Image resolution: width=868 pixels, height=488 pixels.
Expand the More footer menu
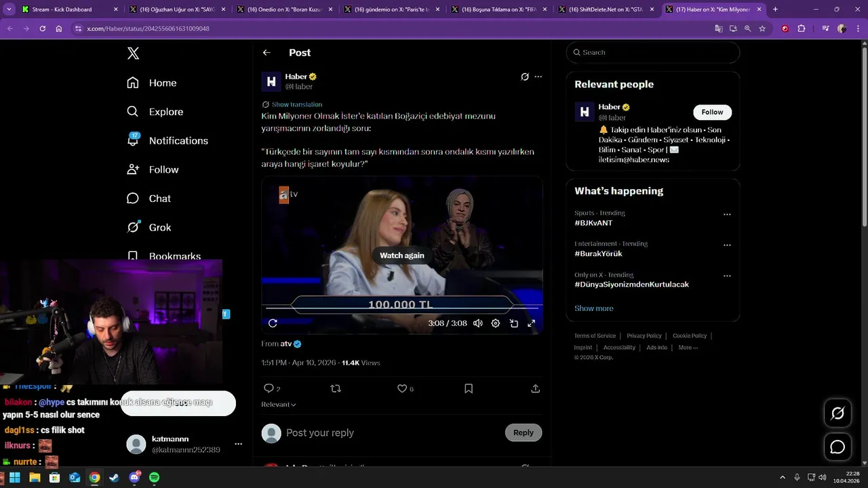click(688, 348)
